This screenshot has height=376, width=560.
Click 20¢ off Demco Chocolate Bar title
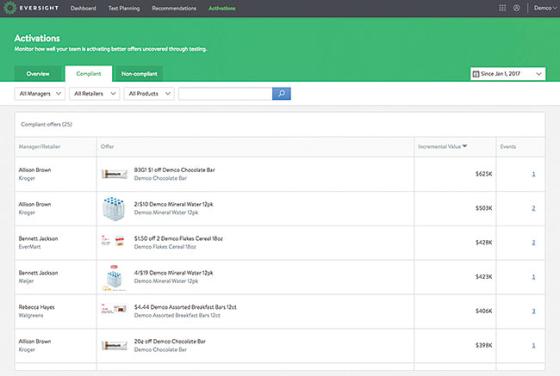[x=170, y=341]
